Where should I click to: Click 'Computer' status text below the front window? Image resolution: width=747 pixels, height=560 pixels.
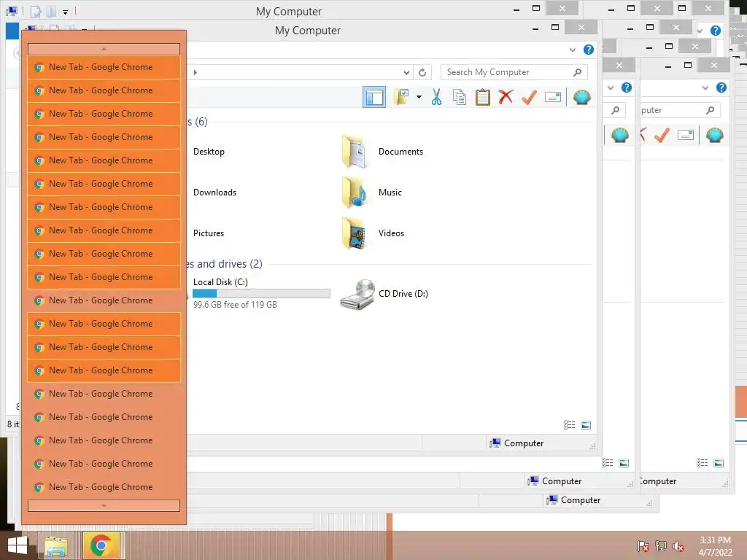(x=562, y=481)
